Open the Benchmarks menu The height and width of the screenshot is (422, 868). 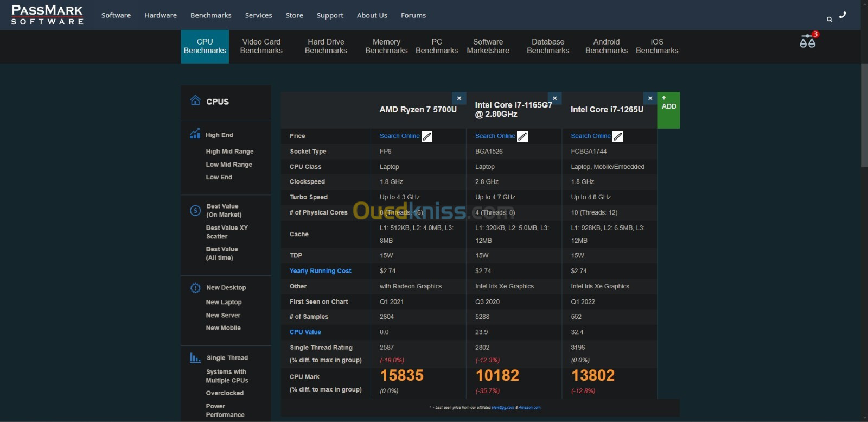click(x=211, y=15)
